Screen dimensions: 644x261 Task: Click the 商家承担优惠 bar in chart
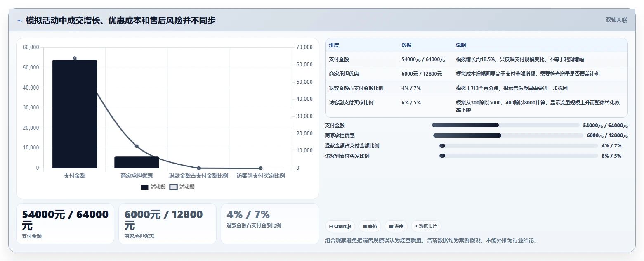coord(137,162)
